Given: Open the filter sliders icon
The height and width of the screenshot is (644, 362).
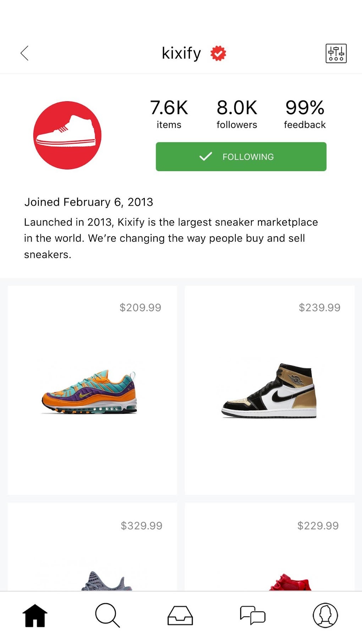Looking at the screenshot, I should point(336,54).
